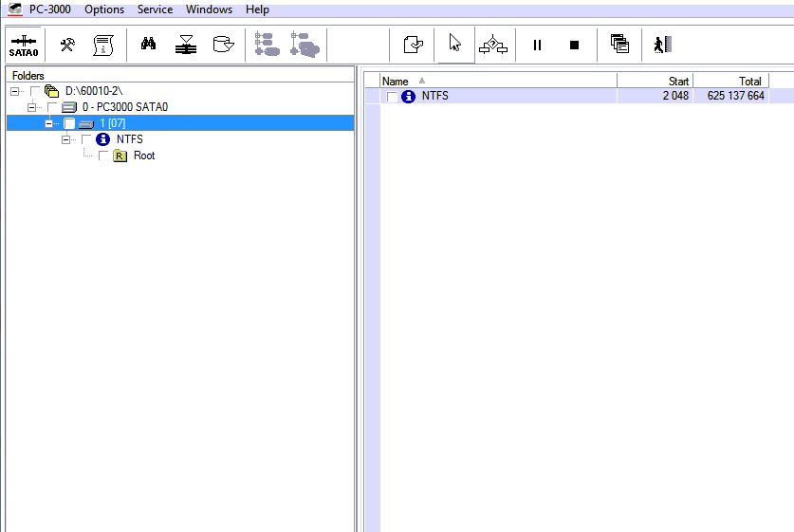
Task: Select the NTFS label in folder tree
Action: tap(130, 139)
